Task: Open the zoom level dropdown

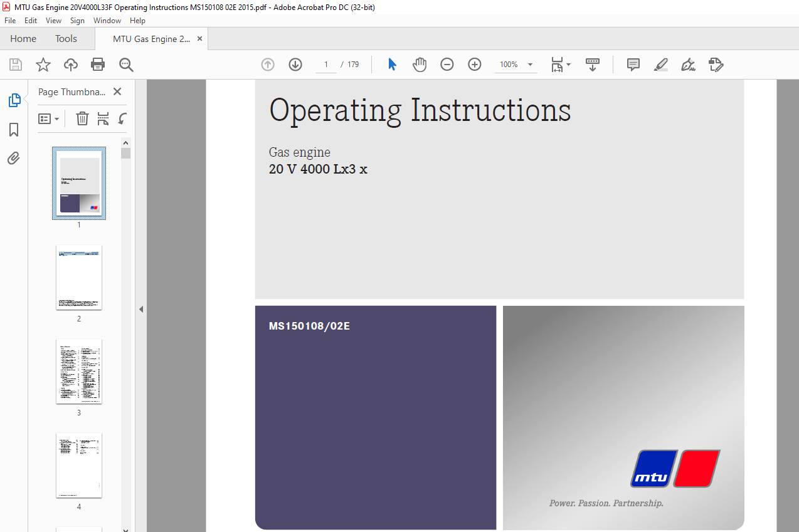Action: click(x=531, y=65)
